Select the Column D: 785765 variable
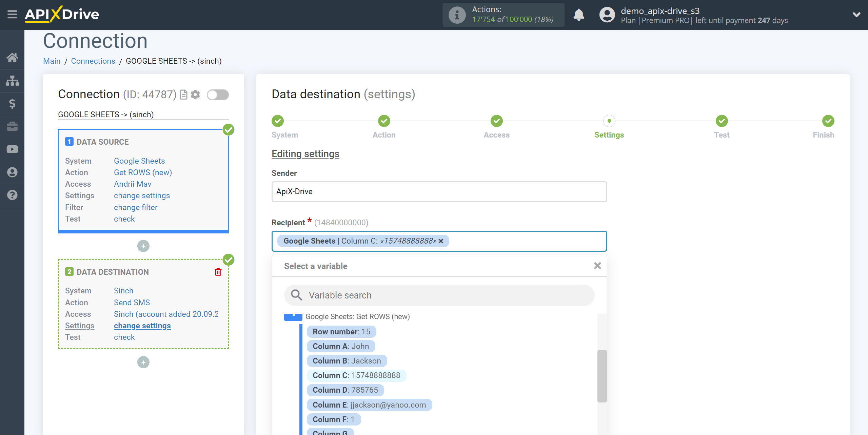 point(345,390)
